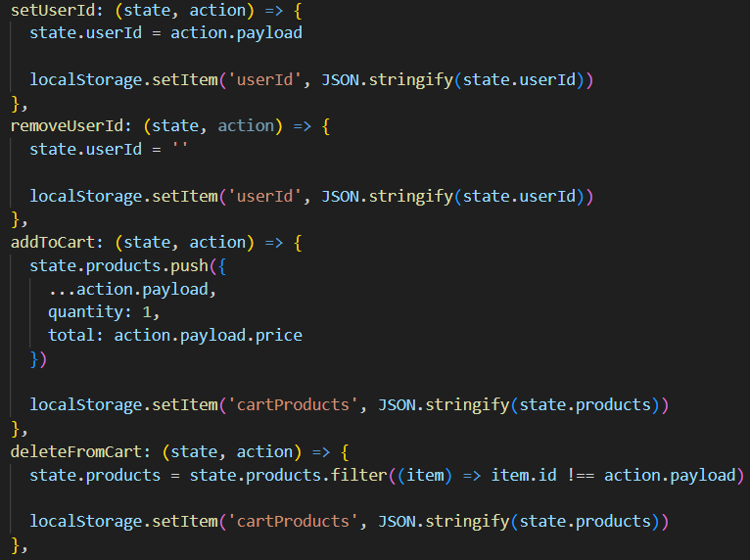Click item.id in the filter callback

point(524,475)
